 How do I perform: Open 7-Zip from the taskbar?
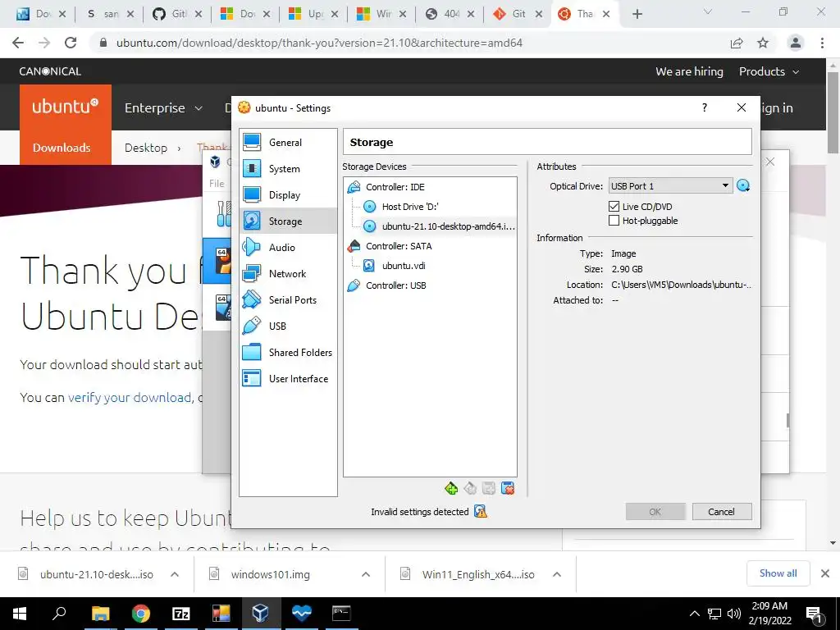[180, 614]
